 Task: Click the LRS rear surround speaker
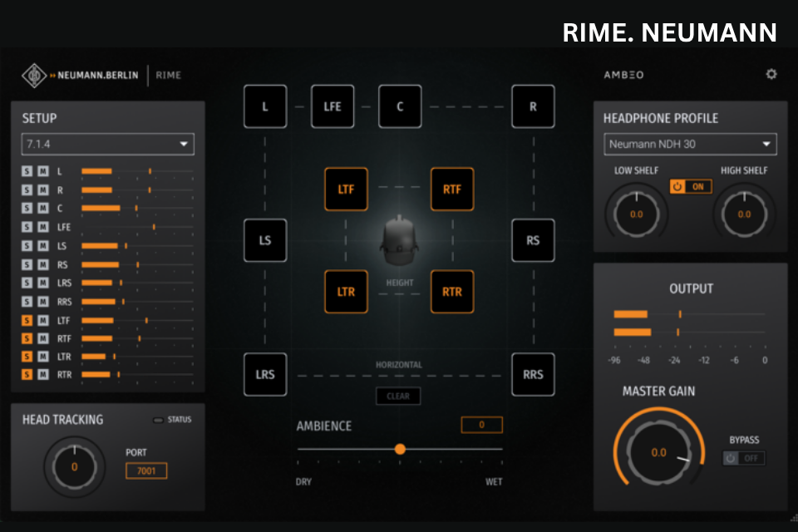(265, 374)
